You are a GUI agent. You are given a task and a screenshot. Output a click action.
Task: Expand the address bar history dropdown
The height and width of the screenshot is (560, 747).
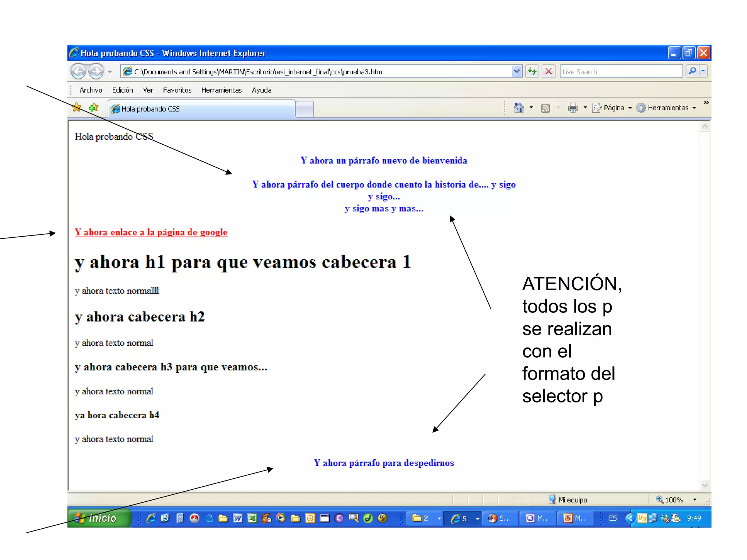tap(516, 71)
